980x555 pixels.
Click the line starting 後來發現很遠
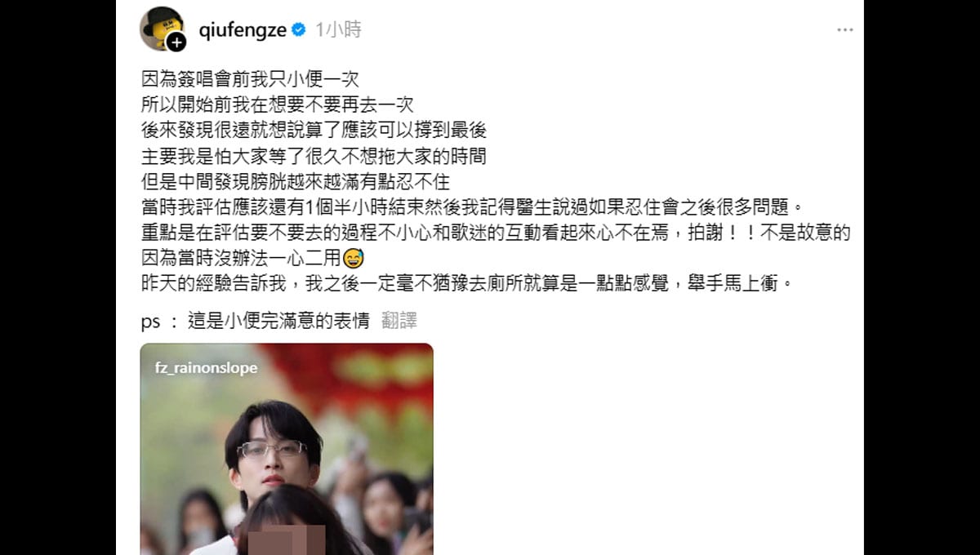pos(314,131)
